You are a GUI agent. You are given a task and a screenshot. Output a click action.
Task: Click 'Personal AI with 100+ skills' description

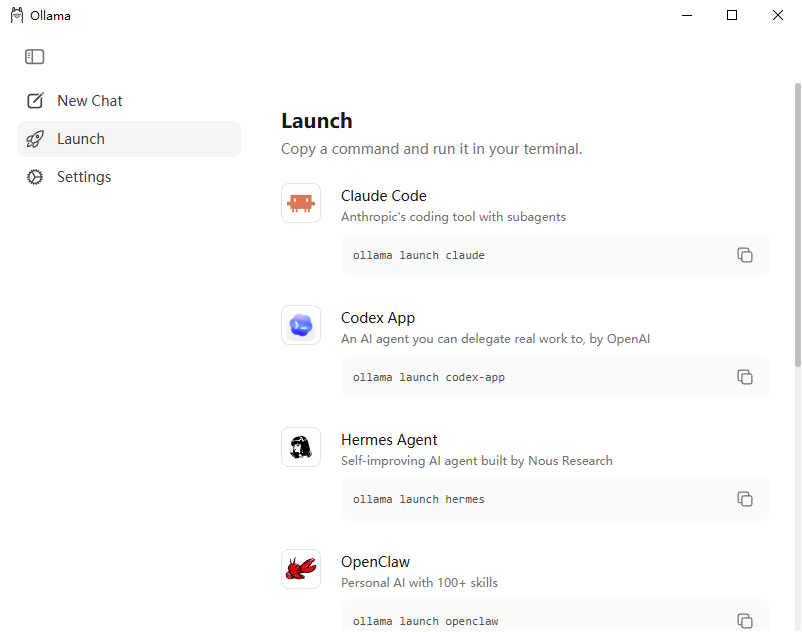click(419, 583)
